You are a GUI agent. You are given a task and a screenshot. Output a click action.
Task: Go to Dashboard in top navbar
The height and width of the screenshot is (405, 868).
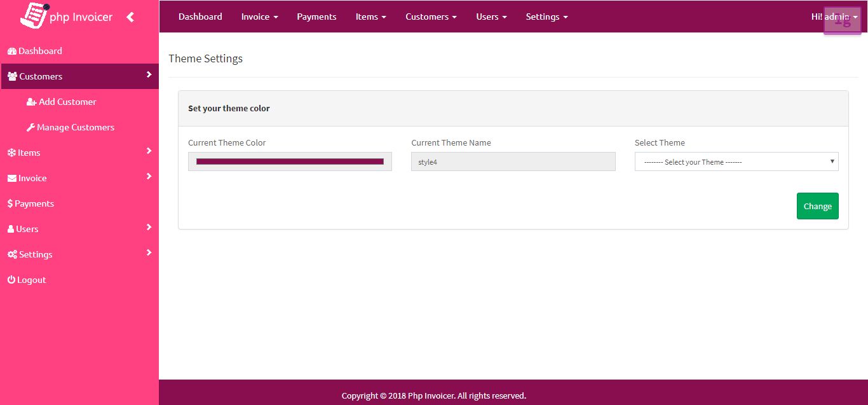click(200, 17)
